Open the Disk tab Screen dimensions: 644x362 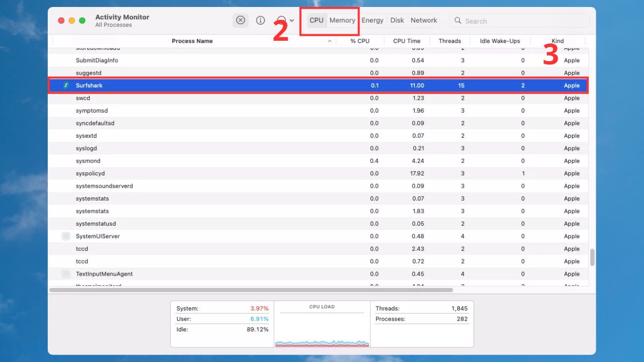click(397, 20)
